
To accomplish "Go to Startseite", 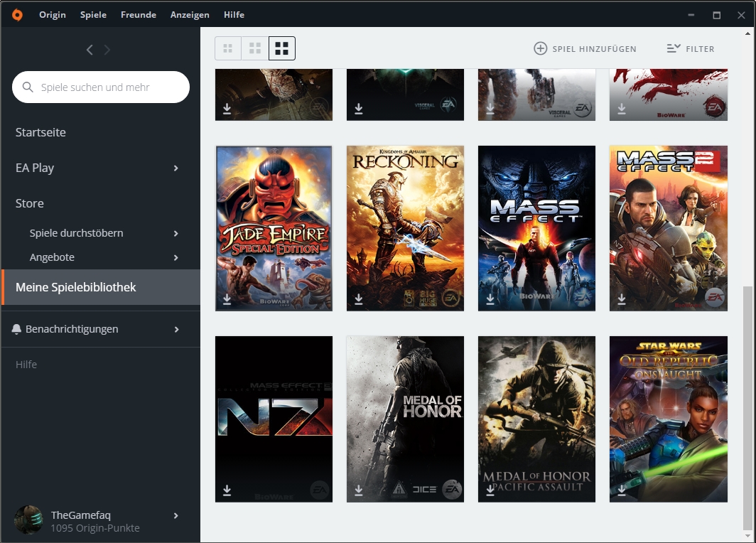I will [x=40, y=132].
